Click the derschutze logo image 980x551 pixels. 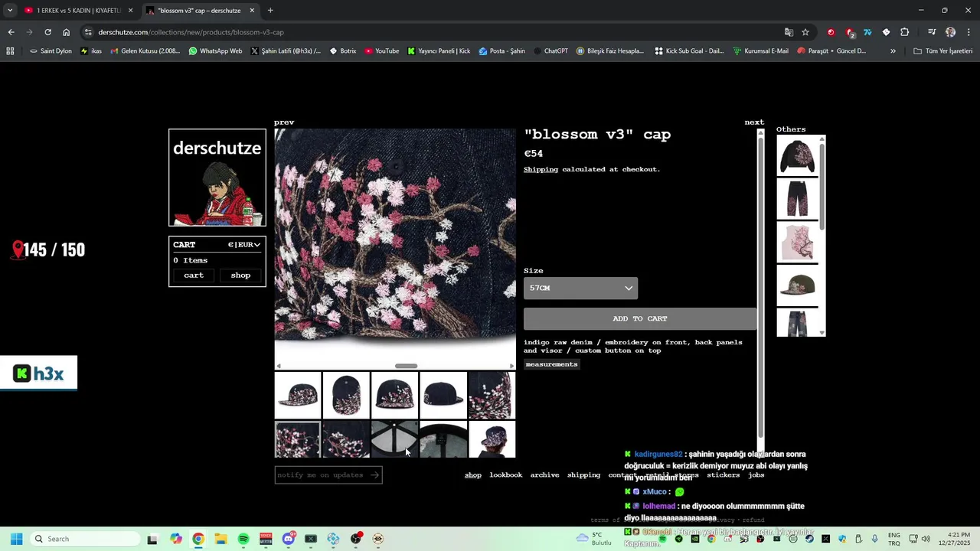pyautogui.click(x=217, y=178)
